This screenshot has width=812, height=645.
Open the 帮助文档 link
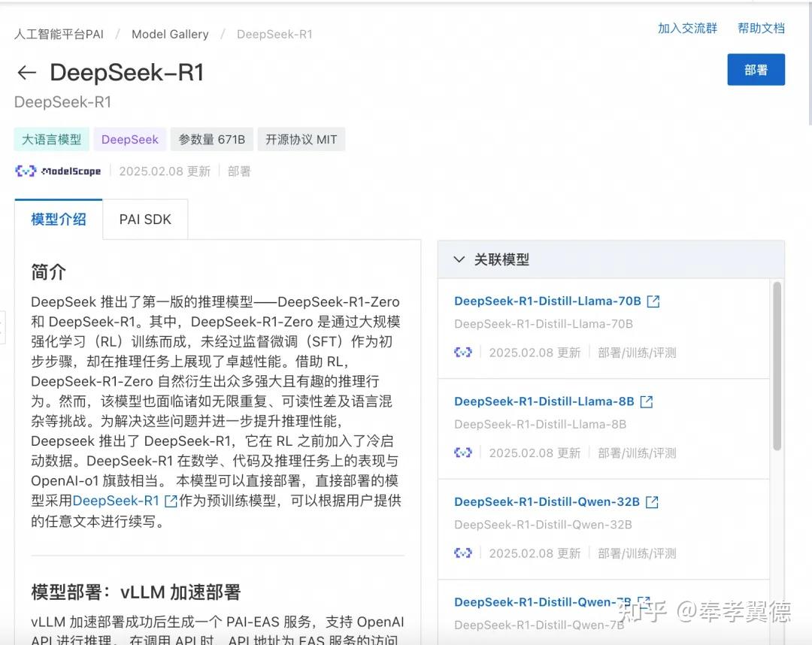(x=761, y=27)
